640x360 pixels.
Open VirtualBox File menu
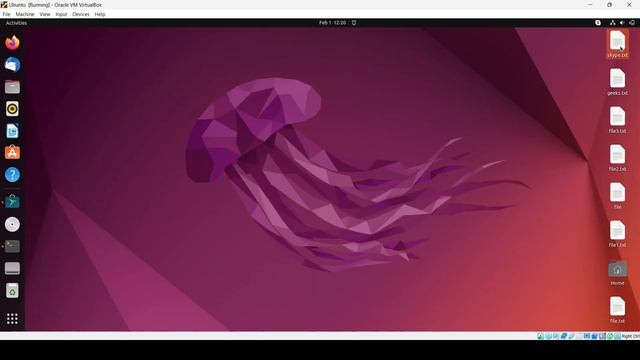(x=7, y=14)
